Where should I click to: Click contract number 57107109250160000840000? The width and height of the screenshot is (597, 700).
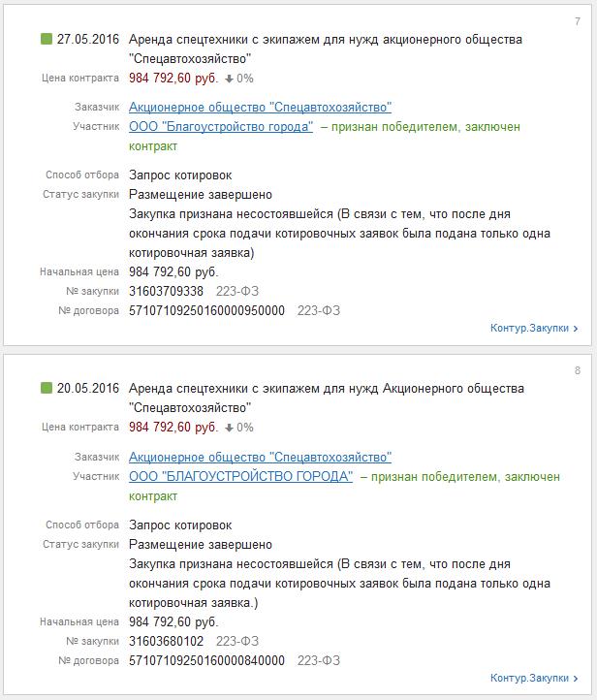tap(206, 660)
